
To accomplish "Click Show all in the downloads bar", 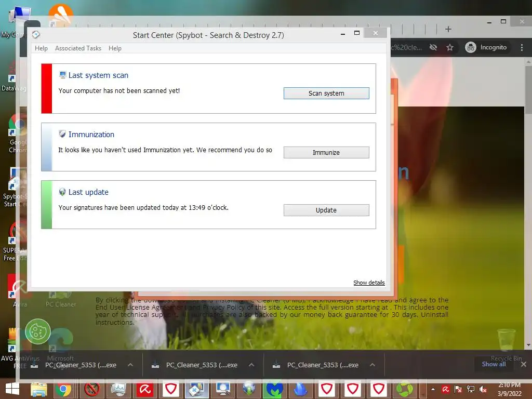I will click(494, 364).
